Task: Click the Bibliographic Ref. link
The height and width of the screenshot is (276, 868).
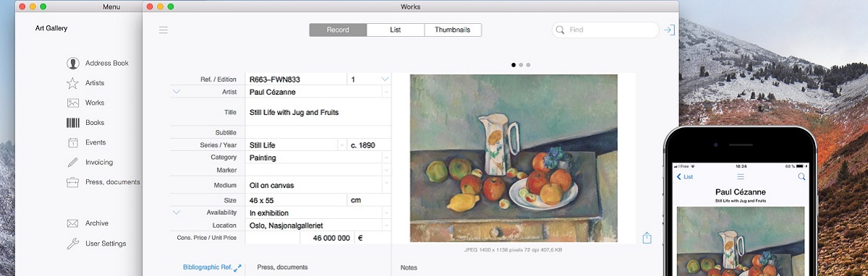Action: (x=207, y=267)
